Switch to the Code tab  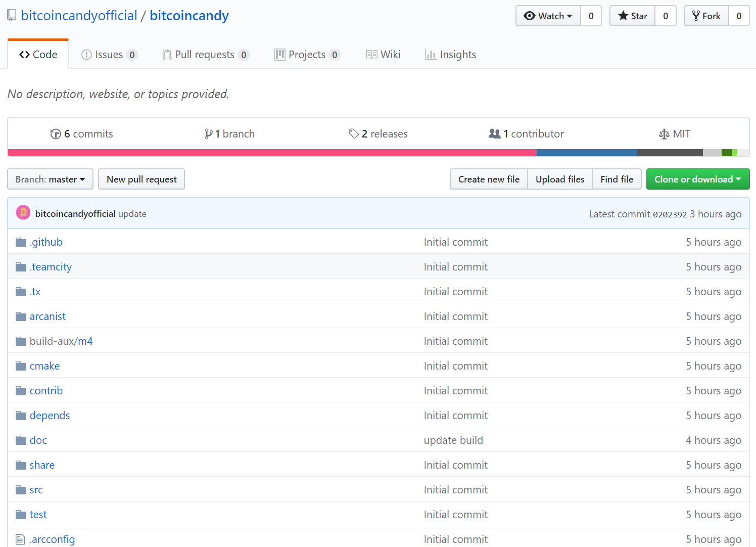click(38, 55)
